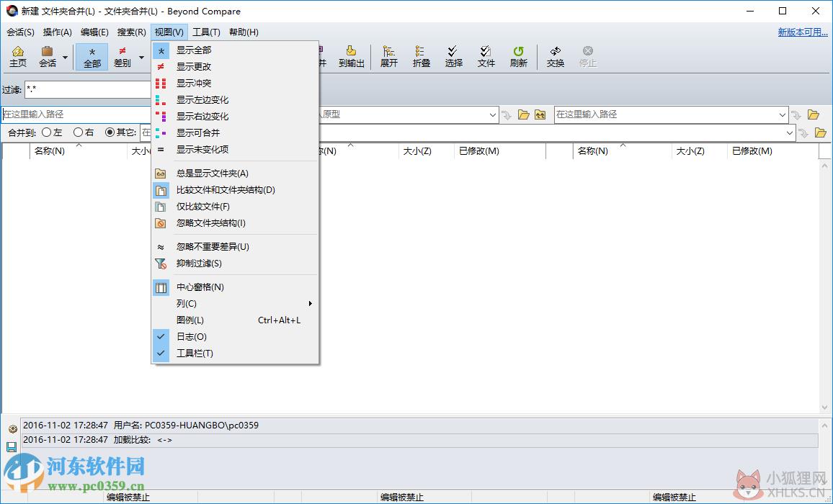Click log entry 加载比较: <->
This screenshot has height=504, width=833.
(419, 440)
